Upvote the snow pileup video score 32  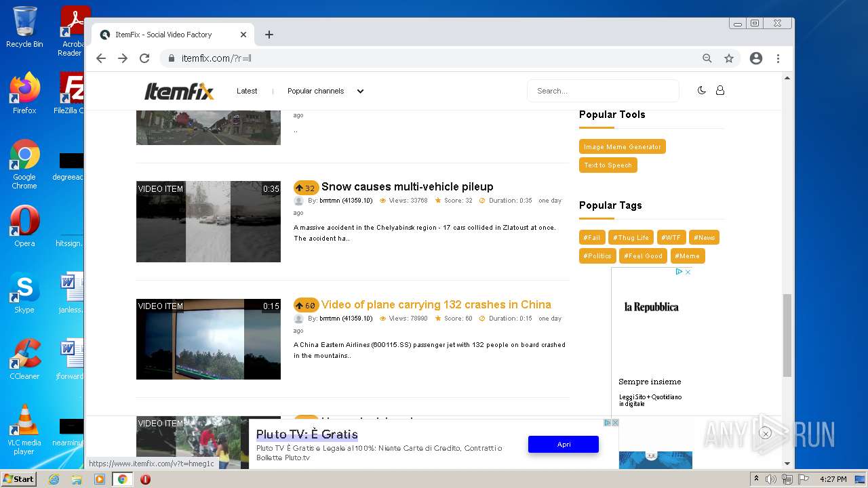306,188
